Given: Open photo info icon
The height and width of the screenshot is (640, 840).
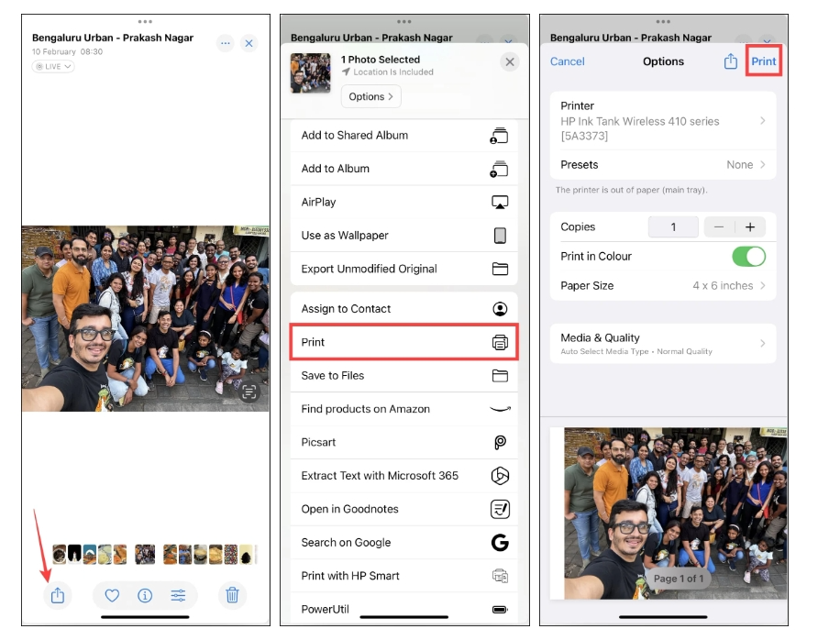Looking at the screenshot, I should click(145, 595).
